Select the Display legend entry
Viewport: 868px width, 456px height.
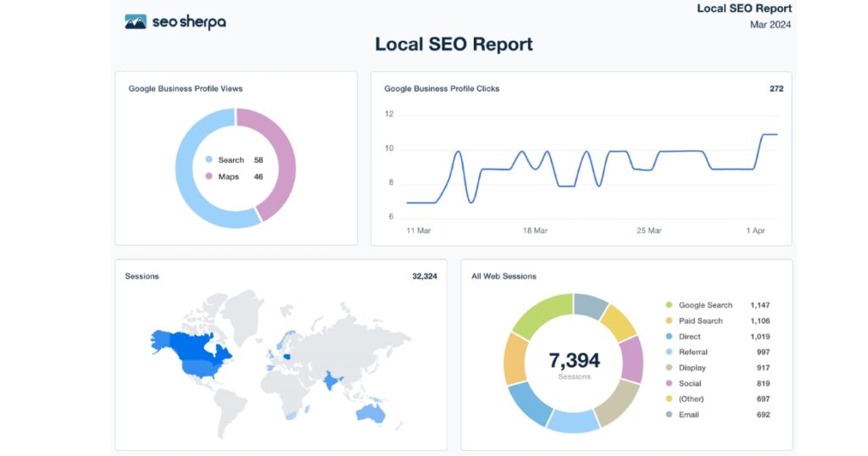[x=692, y=368]
